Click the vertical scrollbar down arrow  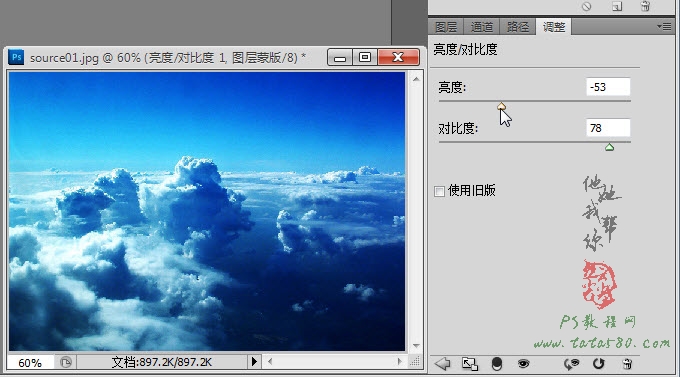(416, 346)
